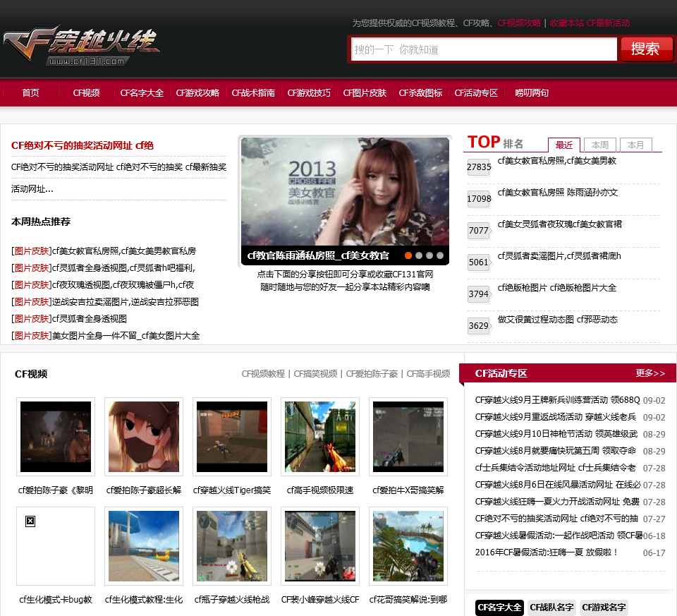The height and width of the screenshot is (616, 677).
Task: Open the CF视频 navigation item
Action: click(x=86, y=93)
